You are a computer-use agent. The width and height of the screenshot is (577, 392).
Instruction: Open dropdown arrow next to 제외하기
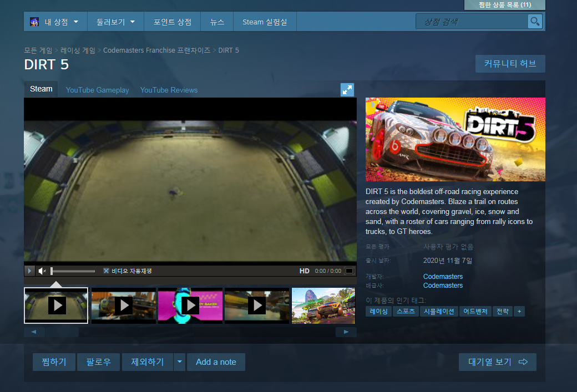180,362
